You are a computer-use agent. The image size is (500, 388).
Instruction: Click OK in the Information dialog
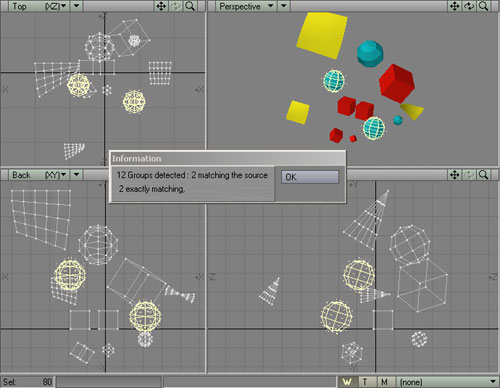pyautogui.click(x=310, y=177)
